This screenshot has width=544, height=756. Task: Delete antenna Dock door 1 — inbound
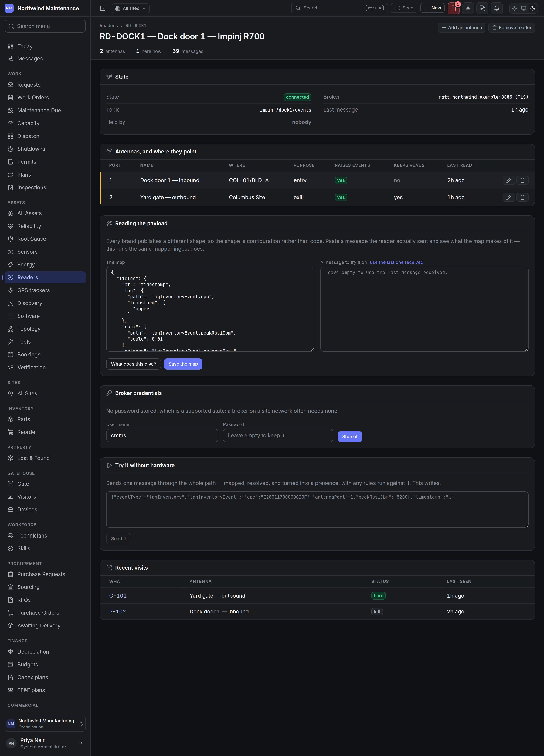522,180
